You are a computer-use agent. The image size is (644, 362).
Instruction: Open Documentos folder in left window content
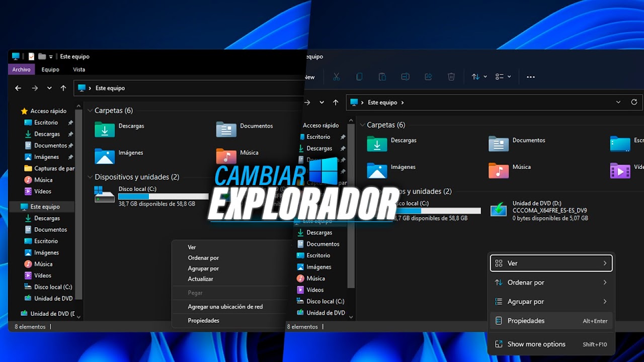pyautogui.click(x=245, y=129)
